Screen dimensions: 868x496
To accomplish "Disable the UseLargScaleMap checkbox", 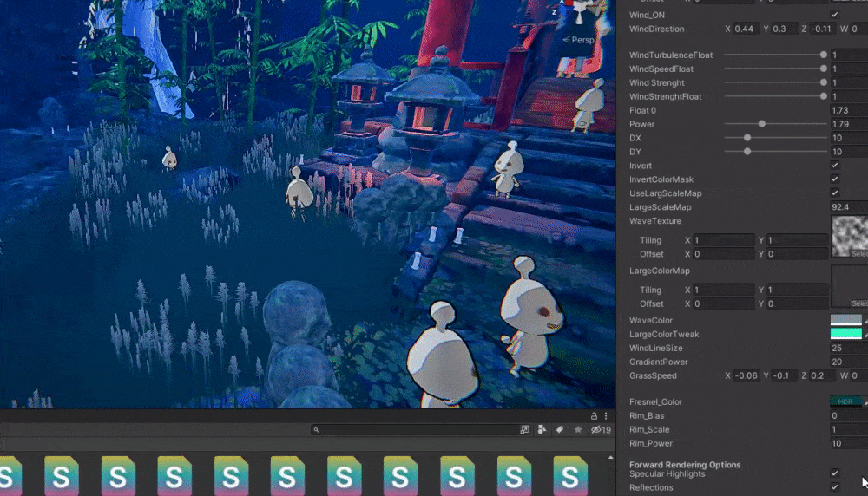I will (x=835, y=193).
